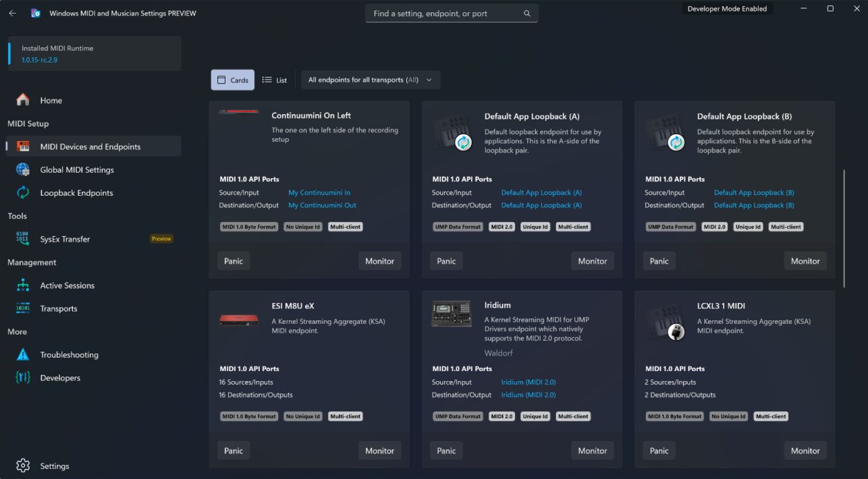This screenshot has width=868, height=479.
Task: Click the Developer Mode Enabled badge
Action: coord(727,9)
